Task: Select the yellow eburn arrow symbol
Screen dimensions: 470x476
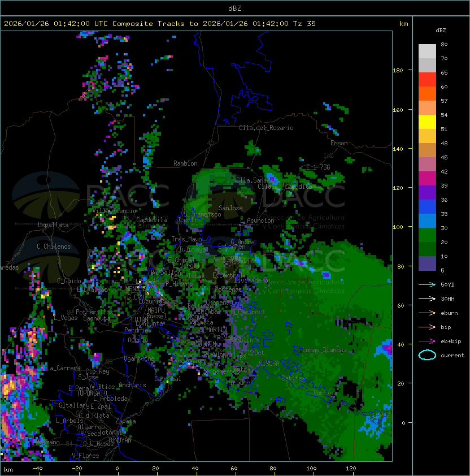Action: point(427,313)
